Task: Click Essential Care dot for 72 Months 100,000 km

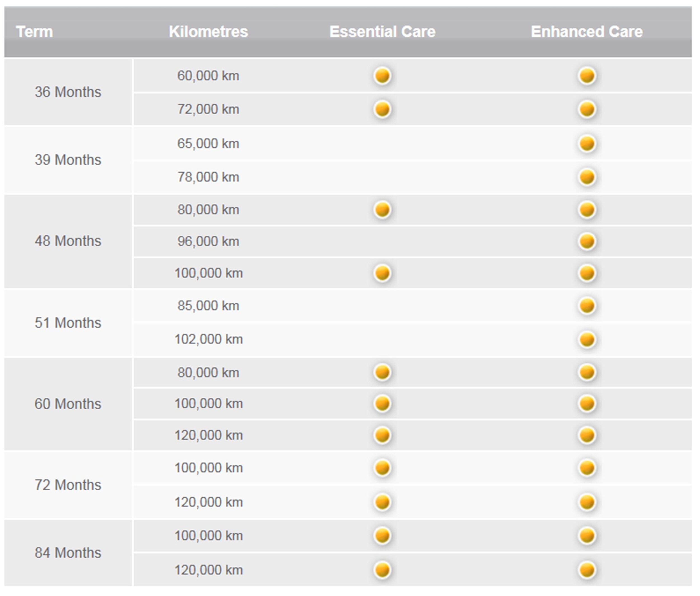Action: 382,468
